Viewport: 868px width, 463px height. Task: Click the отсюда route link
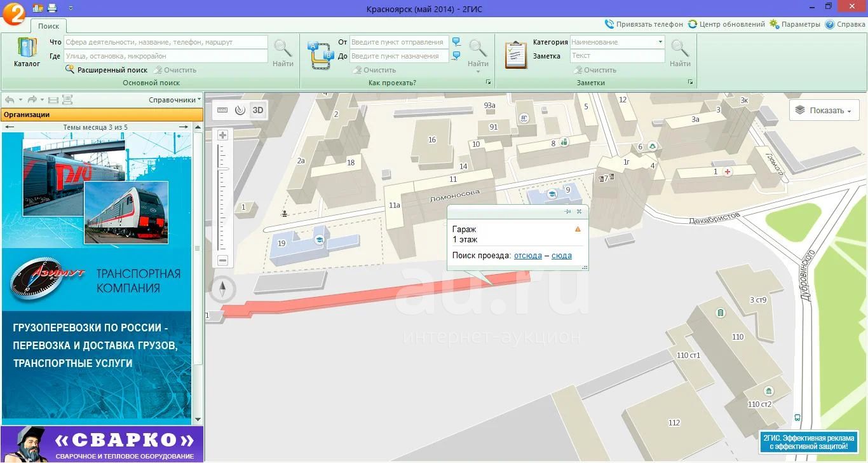(528, 256)
